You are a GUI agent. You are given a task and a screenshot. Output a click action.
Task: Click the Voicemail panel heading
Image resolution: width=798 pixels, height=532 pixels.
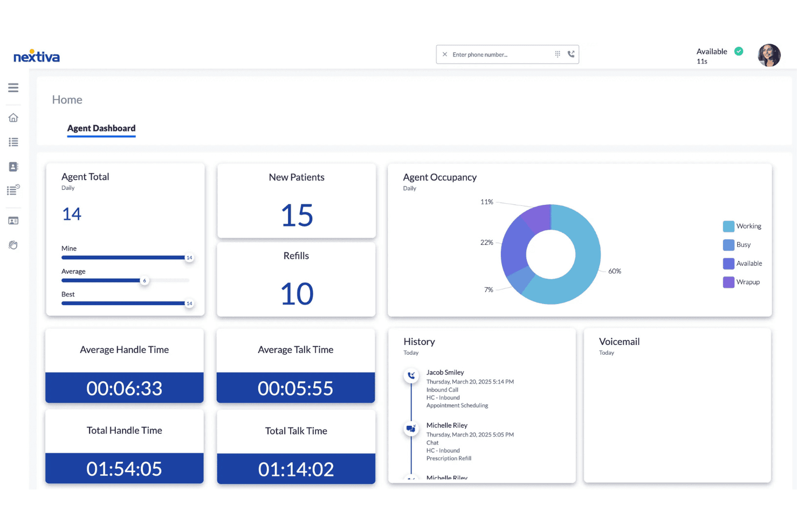pos(620,342)
